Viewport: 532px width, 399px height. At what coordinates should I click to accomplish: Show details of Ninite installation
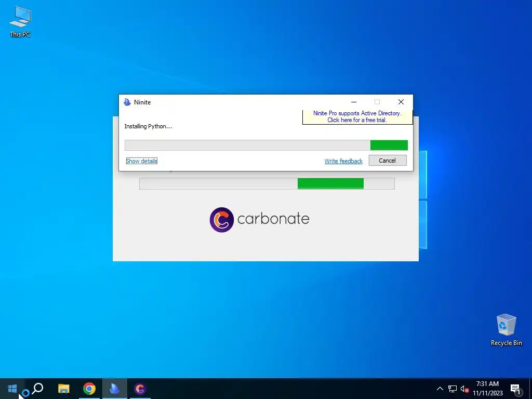141,161
